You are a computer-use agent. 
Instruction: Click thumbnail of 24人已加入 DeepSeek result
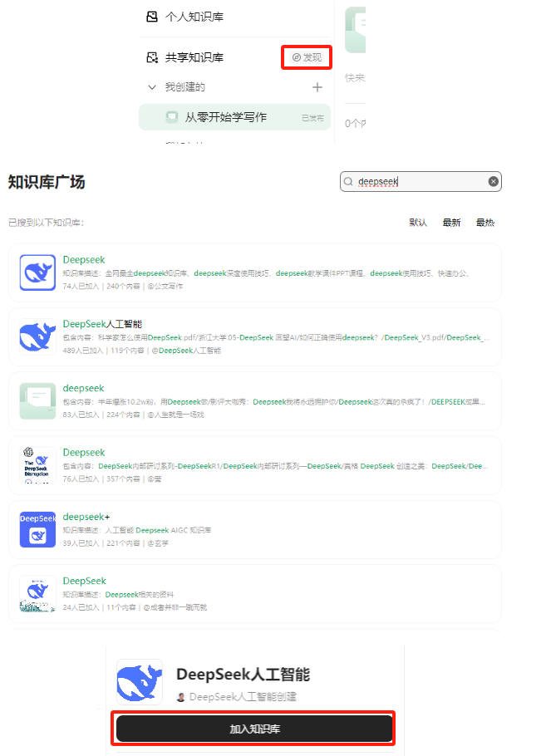click(x=37, y=593)
